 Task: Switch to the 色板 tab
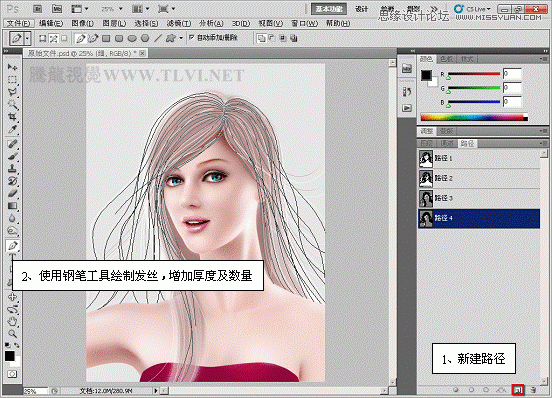446,59
